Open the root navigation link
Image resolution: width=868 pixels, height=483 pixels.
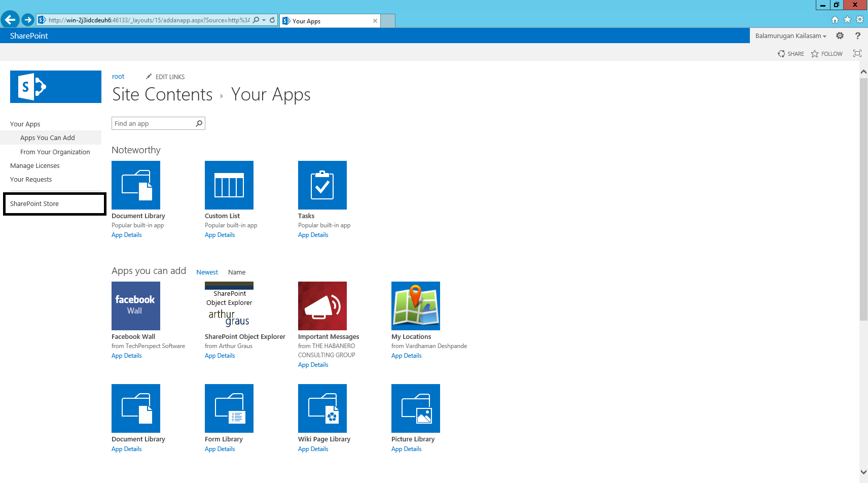(118, 77)
